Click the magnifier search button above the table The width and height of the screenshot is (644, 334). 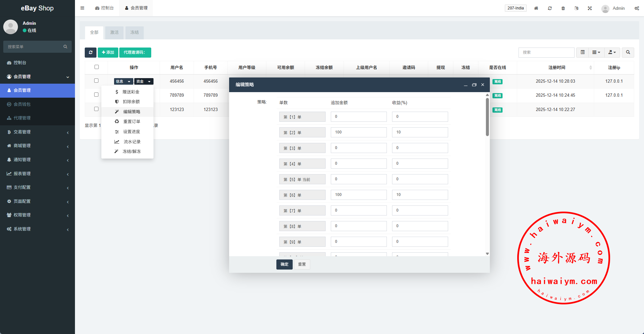[628, 52]
